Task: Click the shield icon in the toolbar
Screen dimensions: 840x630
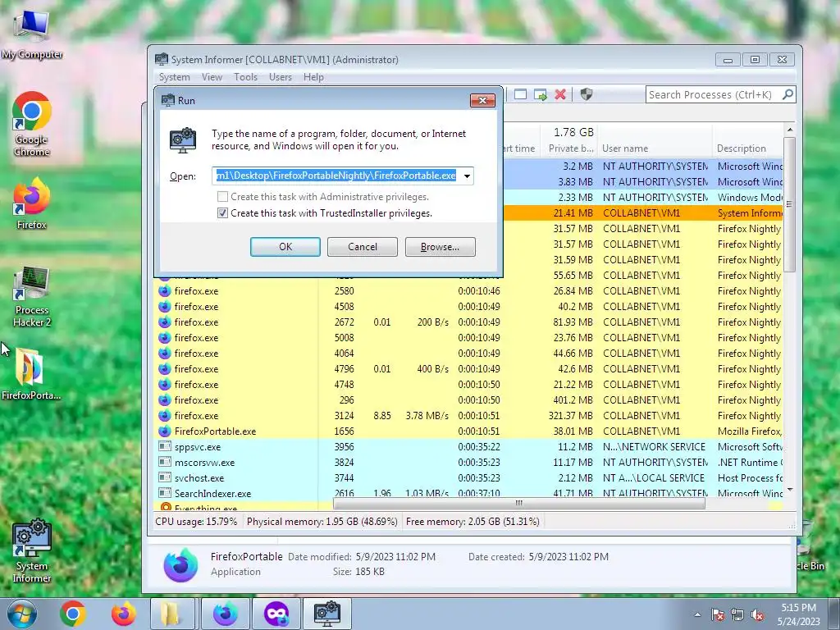Action: 587,95
